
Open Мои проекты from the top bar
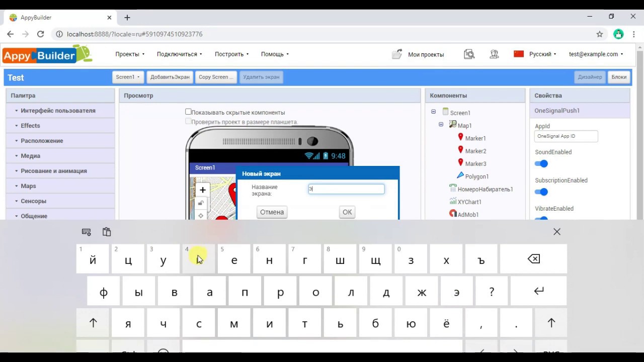(418, 54)
